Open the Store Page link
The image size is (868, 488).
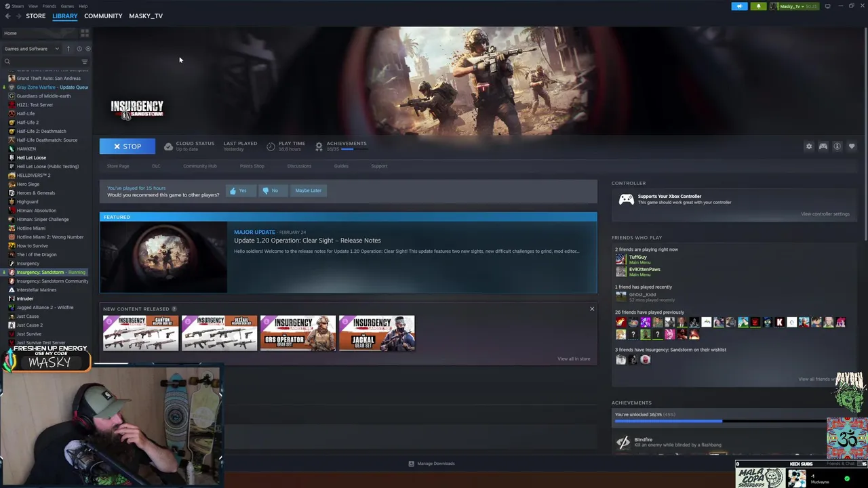(x=118, y=166)
